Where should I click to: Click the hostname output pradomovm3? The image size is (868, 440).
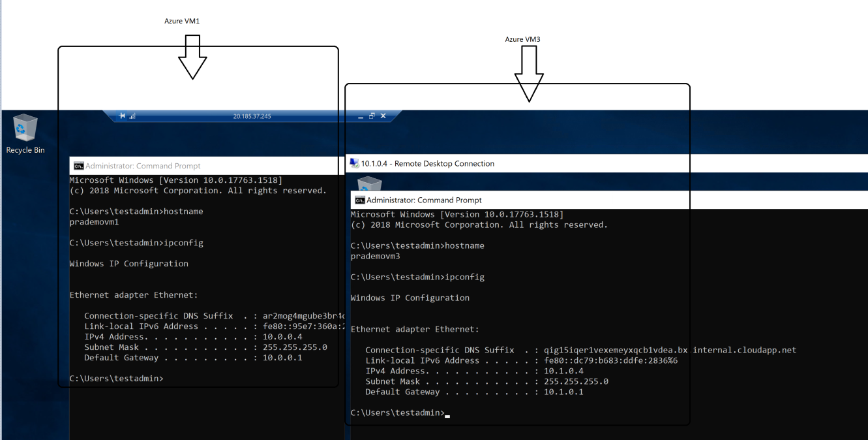pos(375,256)
